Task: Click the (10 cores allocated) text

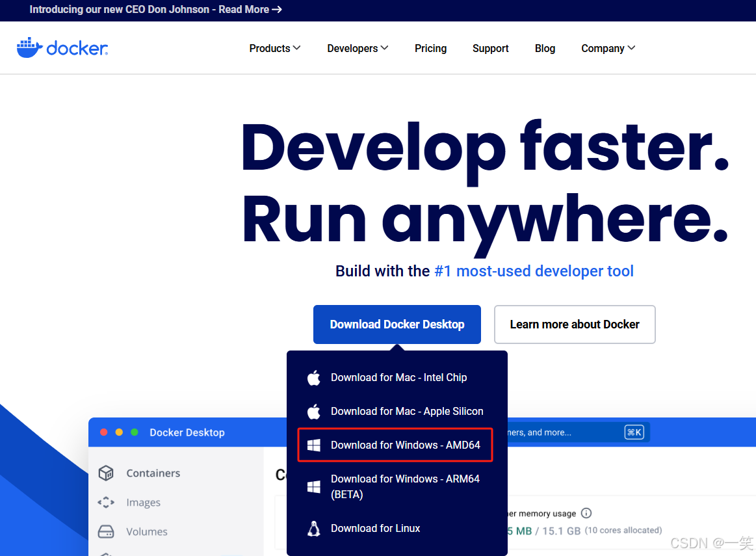Action: [x=623, y=531]
